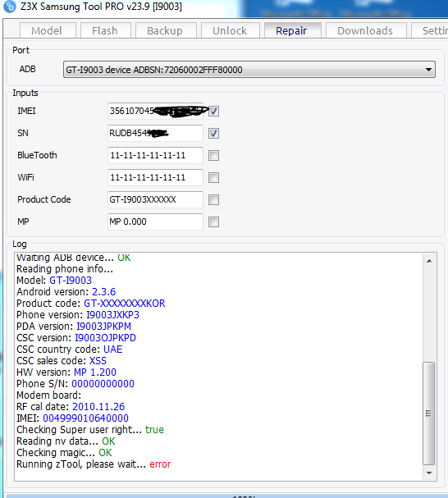Image resolution: width=448 pixels, height=498 pixels.
Task: Enable the WiFi checkbox
Action: pyautogui.click(x=213, y=177)
